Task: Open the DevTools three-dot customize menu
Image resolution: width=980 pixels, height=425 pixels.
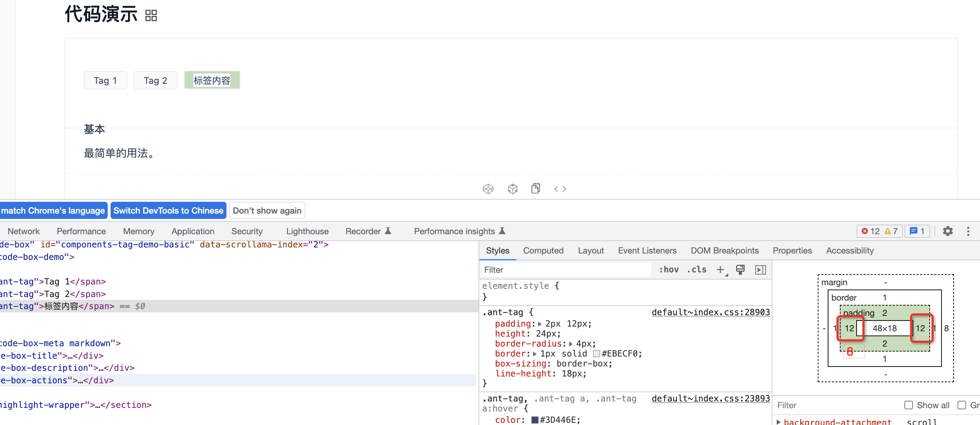Action: point(969,231)
